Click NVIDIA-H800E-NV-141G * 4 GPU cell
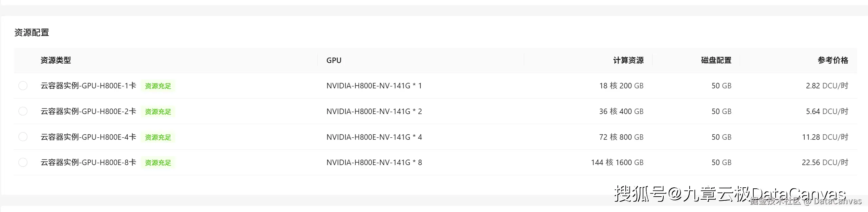Screen dimensions: 868x212 coord(374,137)
